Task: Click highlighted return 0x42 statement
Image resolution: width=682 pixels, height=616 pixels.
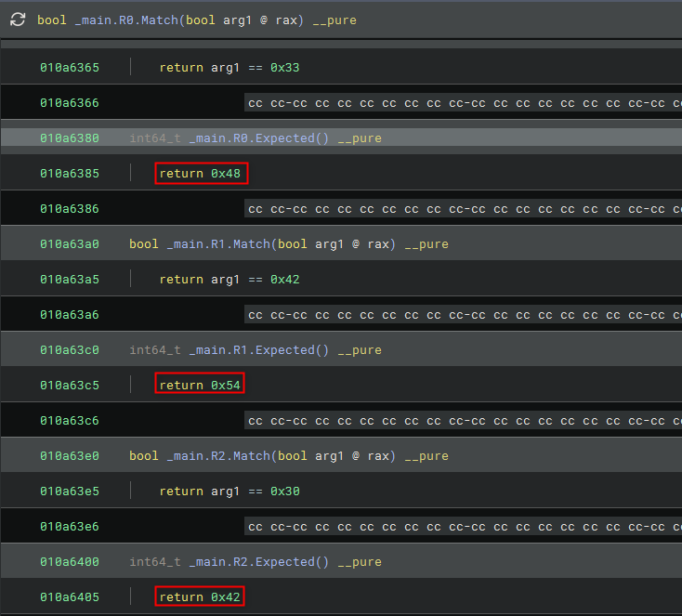Action: click(x=201, y=597)
